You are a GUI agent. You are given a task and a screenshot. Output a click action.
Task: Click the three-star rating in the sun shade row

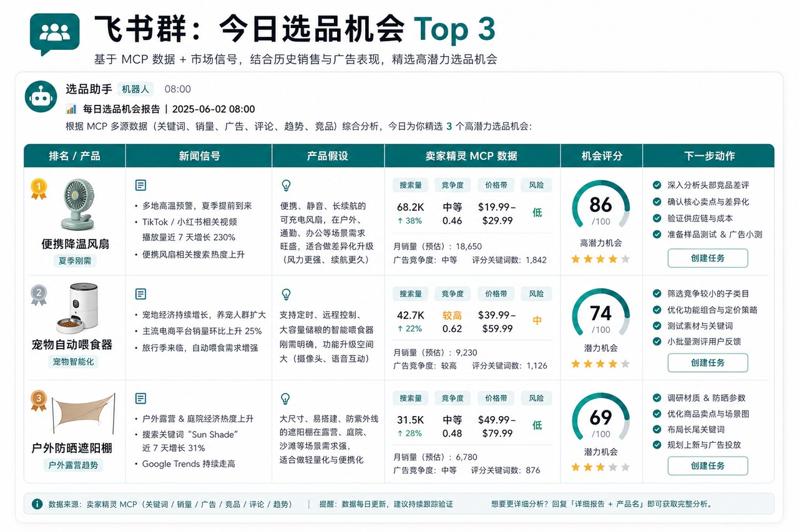[x=600, y=467]
